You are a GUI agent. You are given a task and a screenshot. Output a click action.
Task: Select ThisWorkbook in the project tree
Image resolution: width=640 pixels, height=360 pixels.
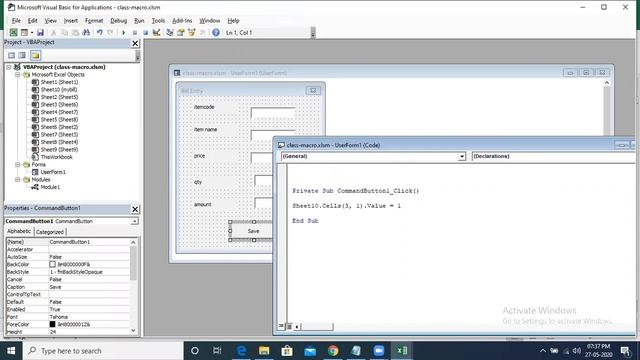coord(56,157)
